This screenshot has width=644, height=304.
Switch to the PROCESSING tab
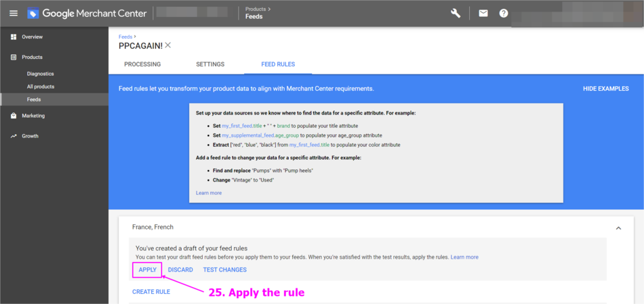142,64
